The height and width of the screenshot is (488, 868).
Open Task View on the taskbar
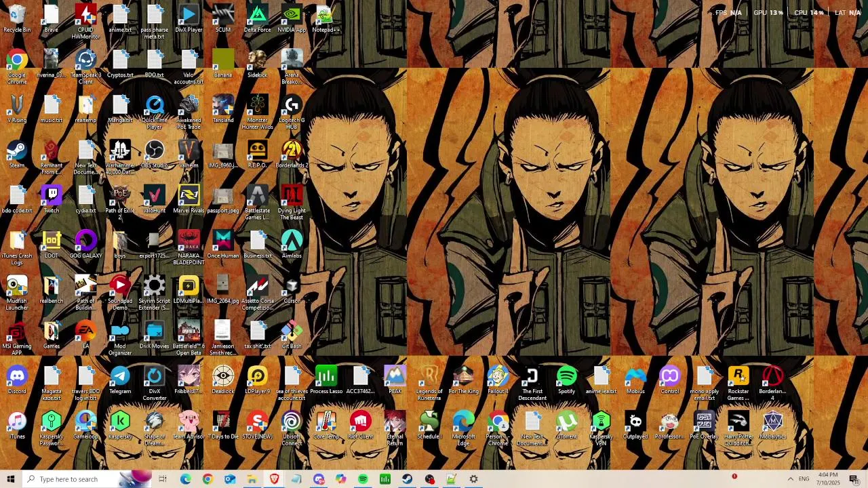point(163,479)
